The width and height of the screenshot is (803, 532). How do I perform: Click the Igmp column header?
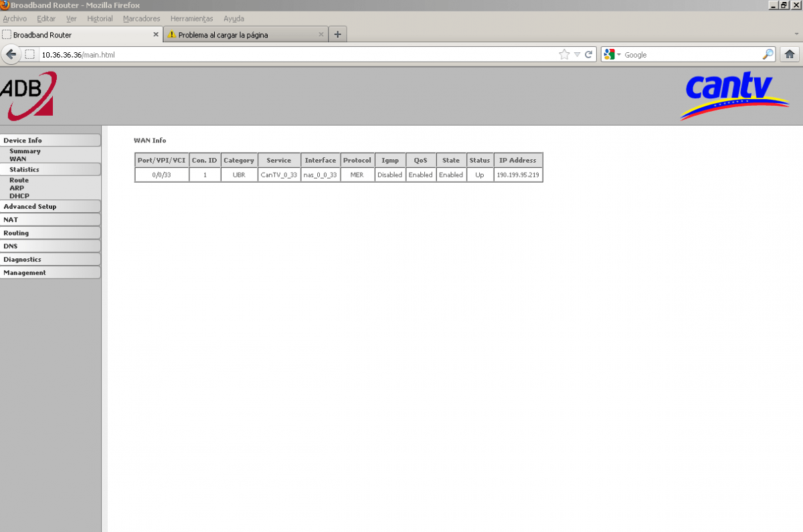coord(390,161)
